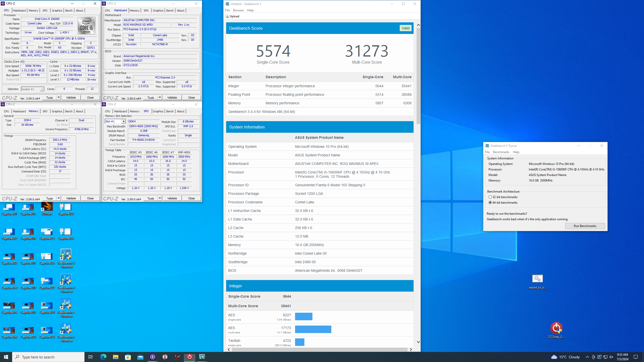Click AES single-core result bar
The height and width of the screenshot is (362, 644).
(x=304, y=316)
